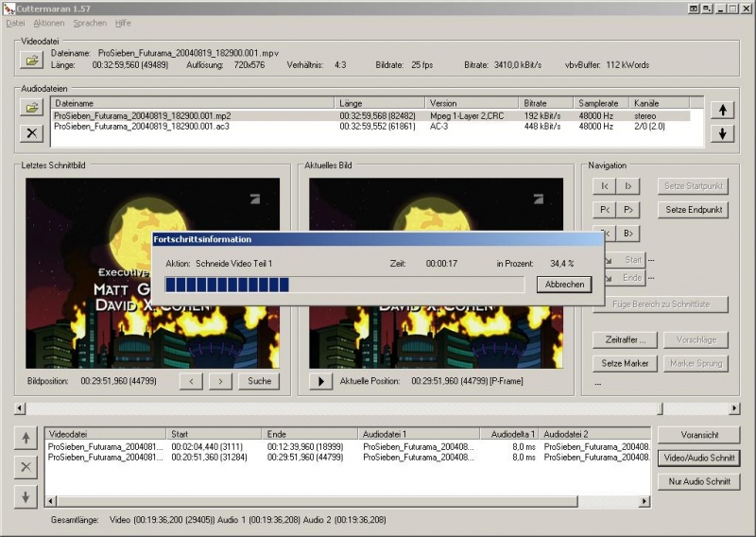Open the Aktionen menu
Image resolution: width=756 pixels, height=537 pixels.
point(49,23)
